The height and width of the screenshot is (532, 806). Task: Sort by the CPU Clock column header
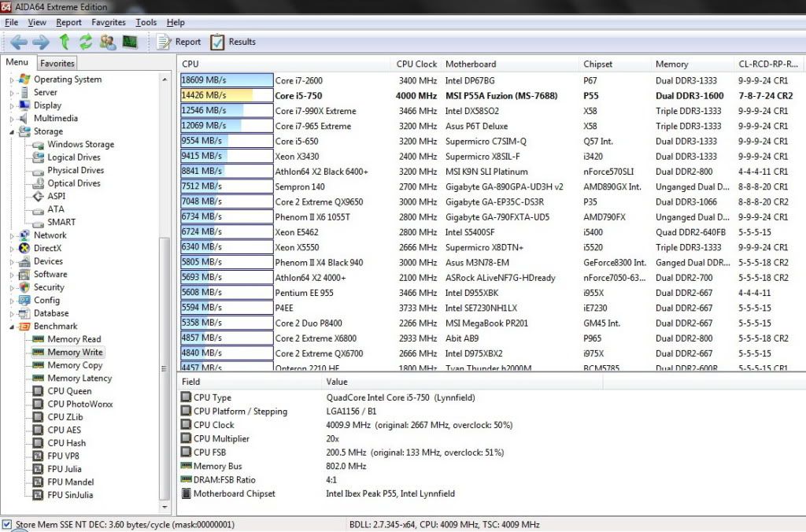(416, 64)
